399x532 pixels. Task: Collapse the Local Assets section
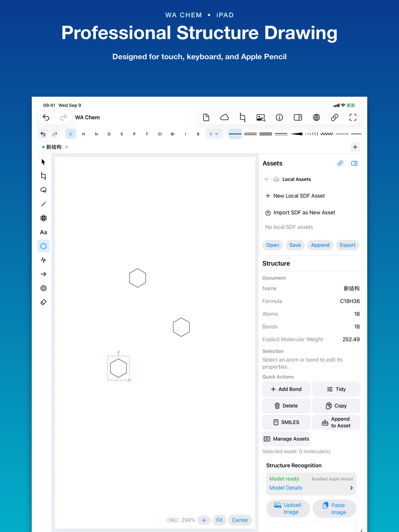tap(266, 179)
